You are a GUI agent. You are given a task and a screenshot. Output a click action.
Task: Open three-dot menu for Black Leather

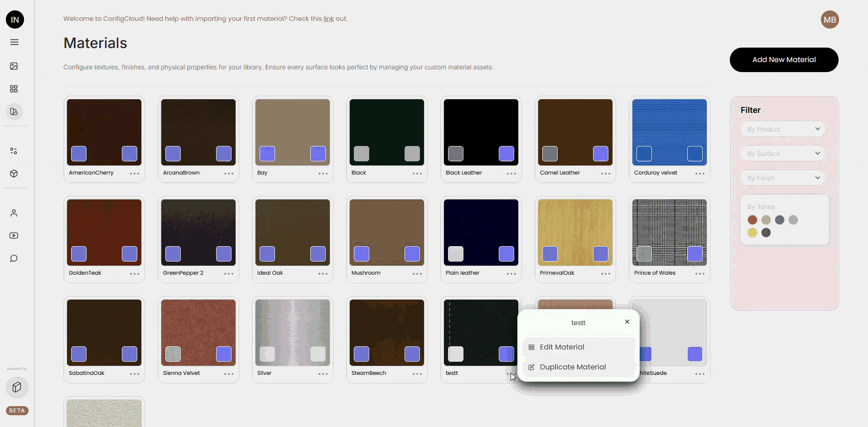[511, 174]
